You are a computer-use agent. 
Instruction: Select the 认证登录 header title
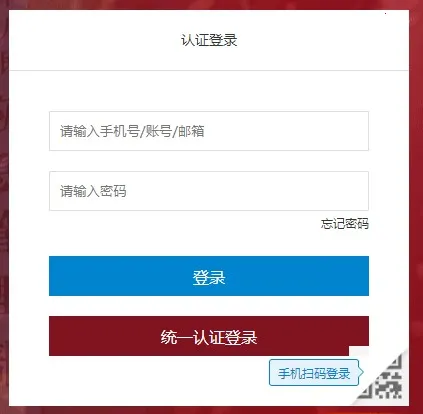pyautogui.click(x=209, y=40)
